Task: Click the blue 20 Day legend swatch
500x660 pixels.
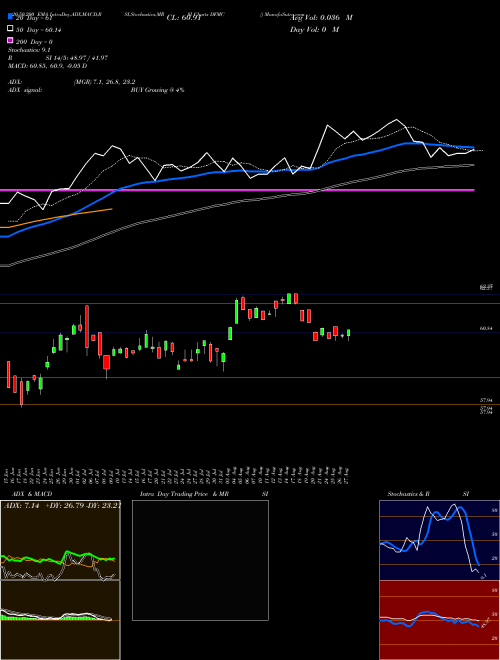Action: coord(10,17)
